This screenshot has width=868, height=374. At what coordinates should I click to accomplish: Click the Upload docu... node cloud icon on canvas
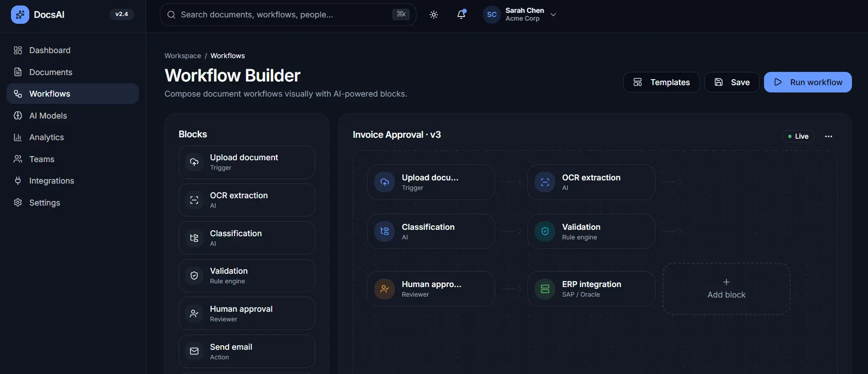point(385,182)
